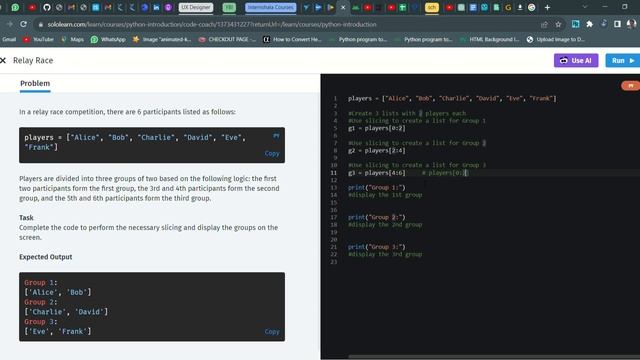Image resolution: width=640 pixels, height=360 pixels.
Task: Expand the UX Designer tab group
Action: click(196, 7)
